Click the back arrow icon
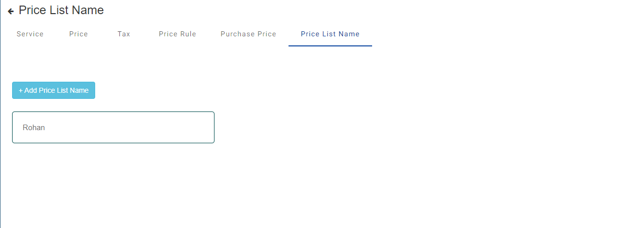Screen dimensions: 644x228 tap(11, 11)
